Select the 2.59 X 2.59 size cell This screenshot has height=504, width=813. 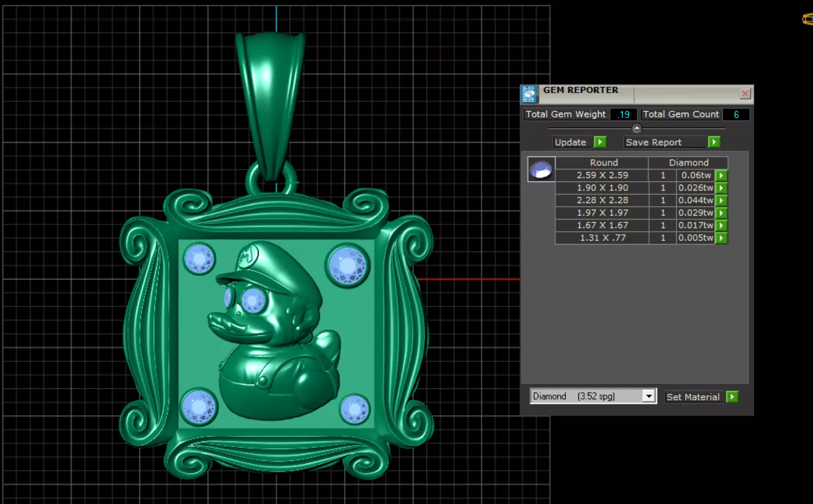(x=602, y=175)
